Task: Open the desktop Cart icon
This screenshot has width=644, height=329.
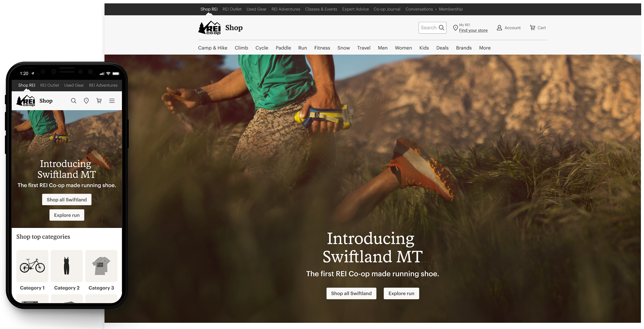Action: point(532,28)
